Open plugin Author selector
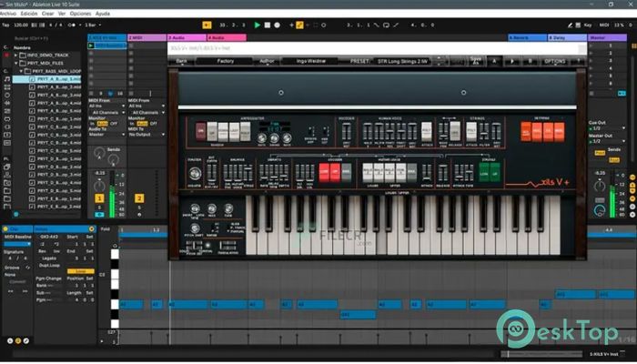 (267, 61)
